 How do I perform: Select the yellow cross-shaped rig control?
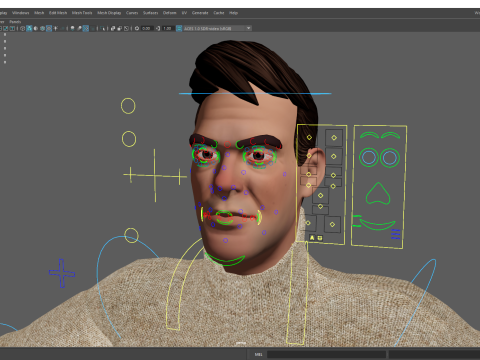click(x=155, y=175)
